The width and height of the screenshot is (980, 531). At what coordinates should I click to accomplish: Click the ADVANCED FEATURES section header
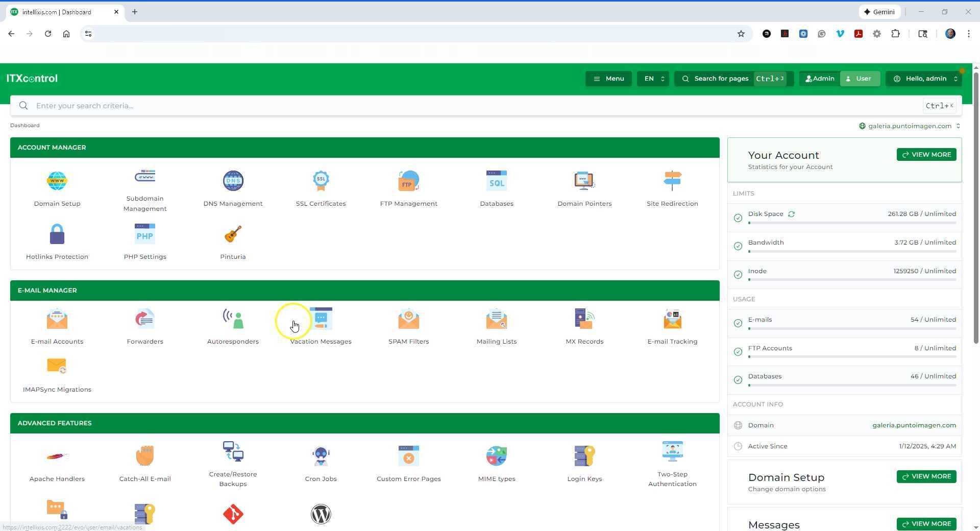tap(365, 423)
